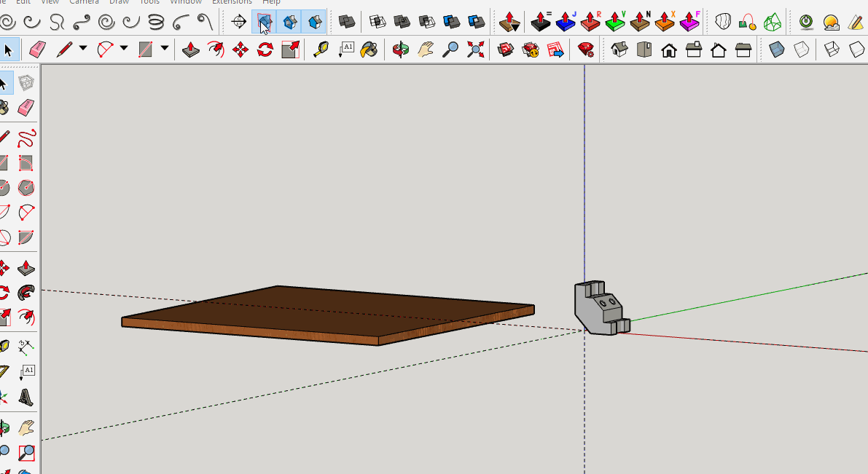Select the Vector Push Pull V icon

click(616, 22)
